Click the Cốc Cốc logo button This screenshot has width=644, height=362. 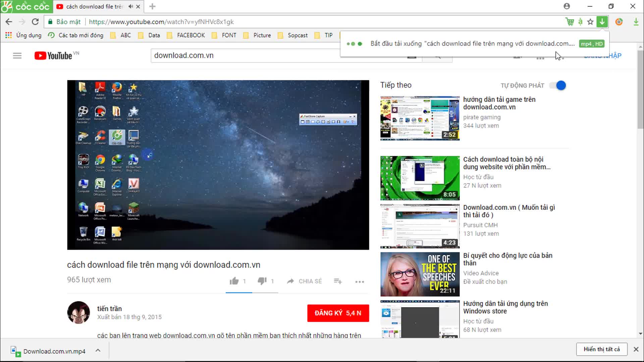(26, 6)
